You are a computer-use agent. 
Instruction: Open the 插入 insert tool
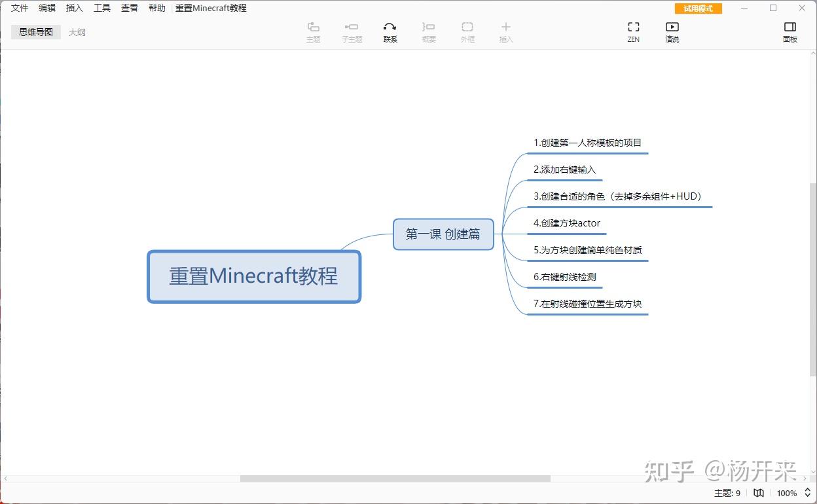click(x=505, y=31)
